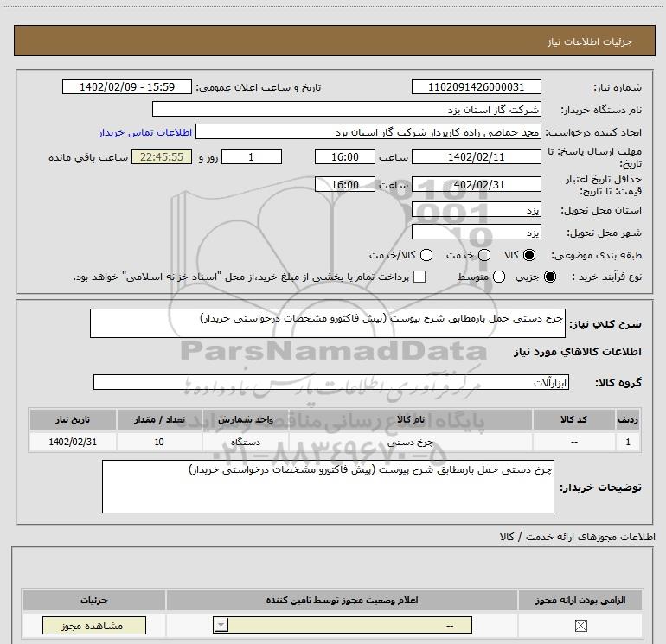This screenshot has height=644, width=666.
Task: Toggle the Islamic treasury bonds payment checkbox
Action: click(419, 277)
